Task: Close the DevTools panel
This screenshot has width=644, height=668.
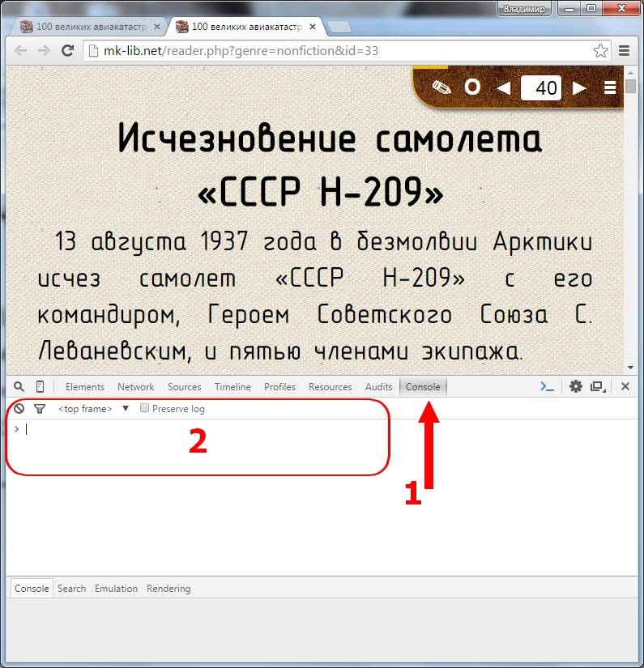Action: (x=625, y=386)
